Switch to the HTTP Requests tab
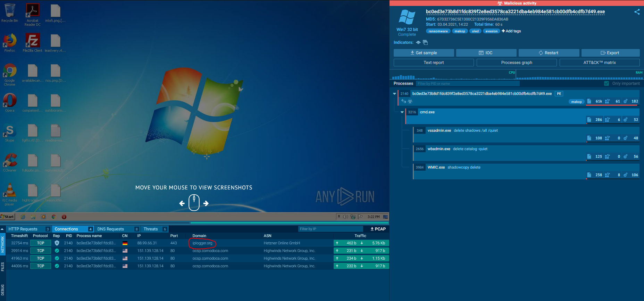Image resolution: width=644 pixels, height=301 pixels. coord(28,229)
